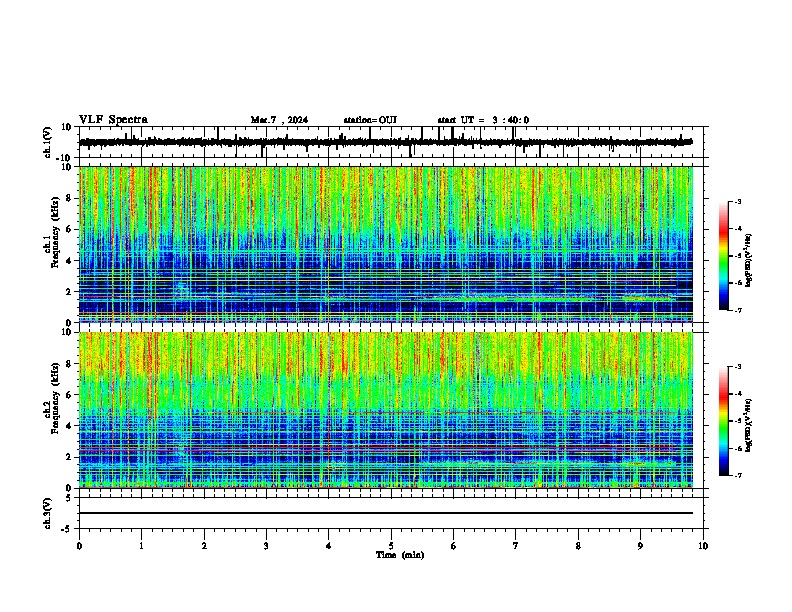The width and height of the screenshot is (792, 612).
Task: Click the ch.1 log(PSD) color scale title
Action: (749, 260)
